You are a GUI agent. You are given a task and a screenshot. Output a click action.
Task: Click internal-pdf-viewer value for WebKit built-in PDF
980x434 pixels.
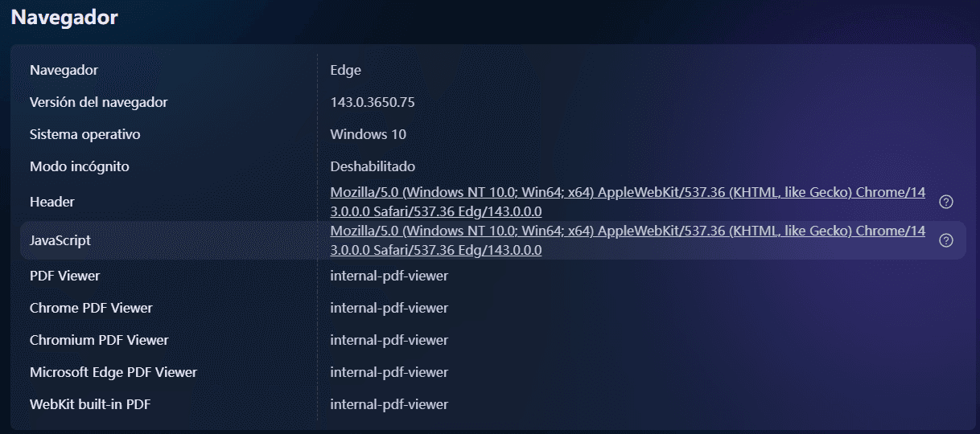point(389,404)
